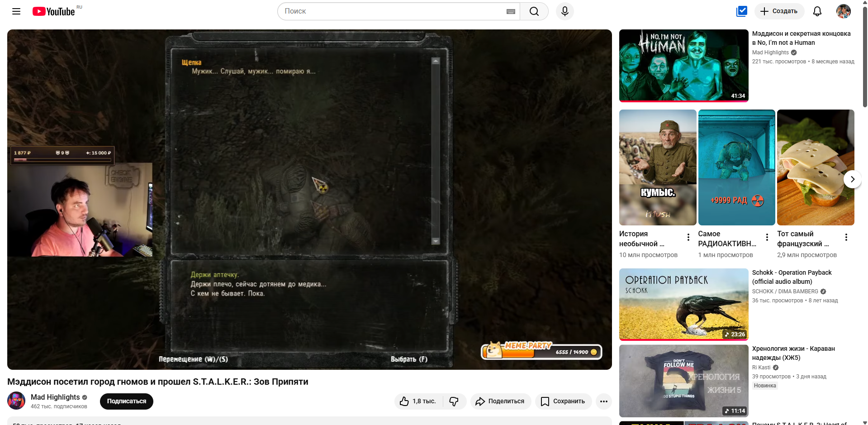Open No, I'm Not Human thumbnail
This screenshot has height=425, width=868.
click(684, 65)
